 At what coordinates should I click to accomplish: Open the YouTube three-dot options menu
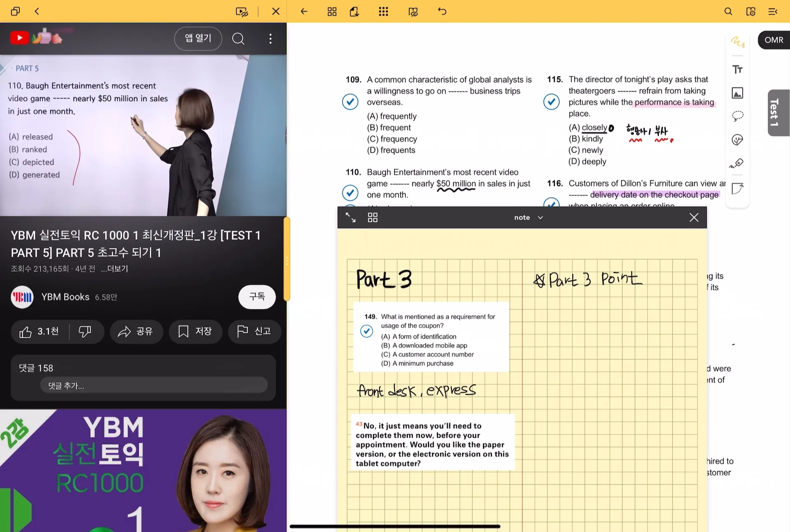(270, 39)
